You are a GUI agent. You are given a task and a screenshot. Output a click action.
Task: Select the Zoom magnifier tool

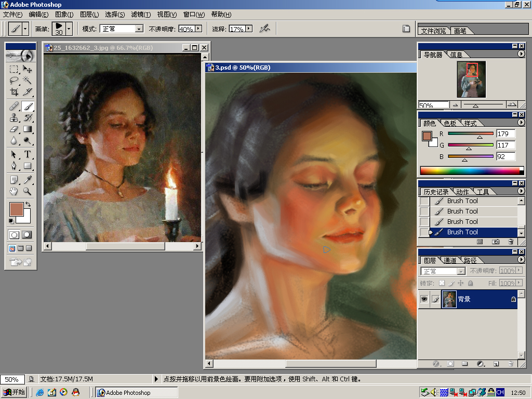(x=27, y=191)
